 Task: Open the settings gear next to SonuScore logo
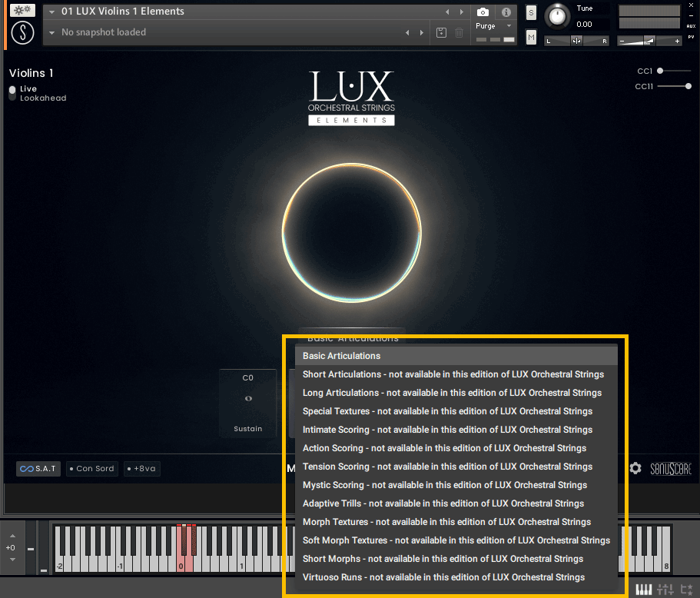point(636,468)
